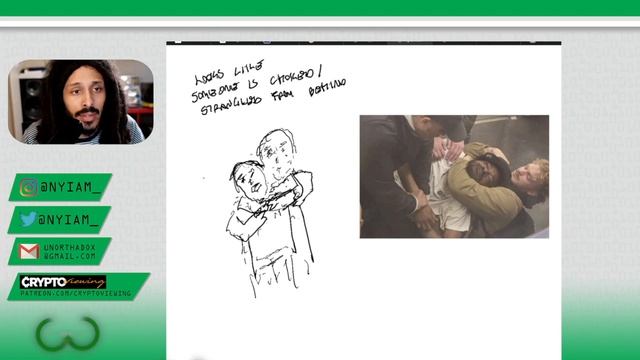
Task: Click the photo of people restraining a man
Action: 454,176
